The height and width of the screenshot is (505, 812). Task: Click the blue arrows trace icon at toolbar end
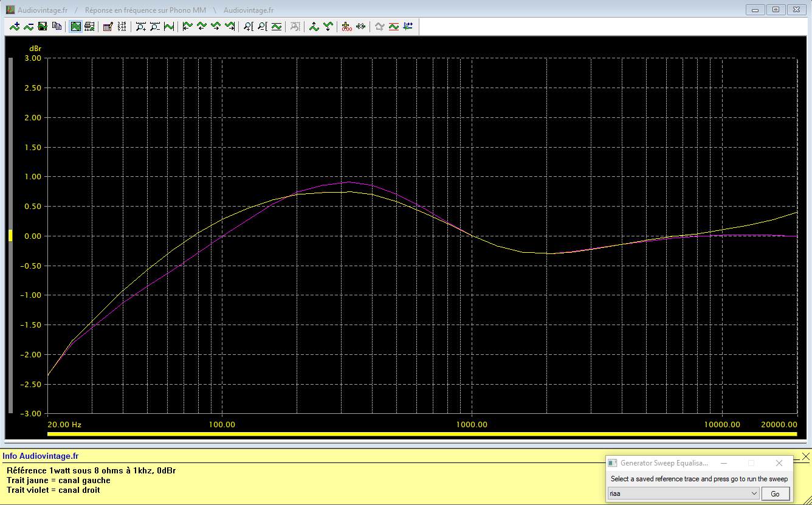tap(407, 27)
